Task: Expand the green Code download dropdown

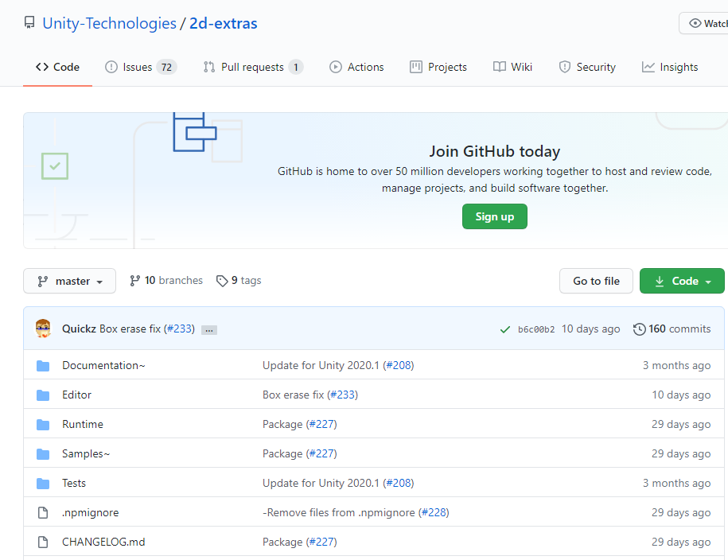Action: coord(682,281)
